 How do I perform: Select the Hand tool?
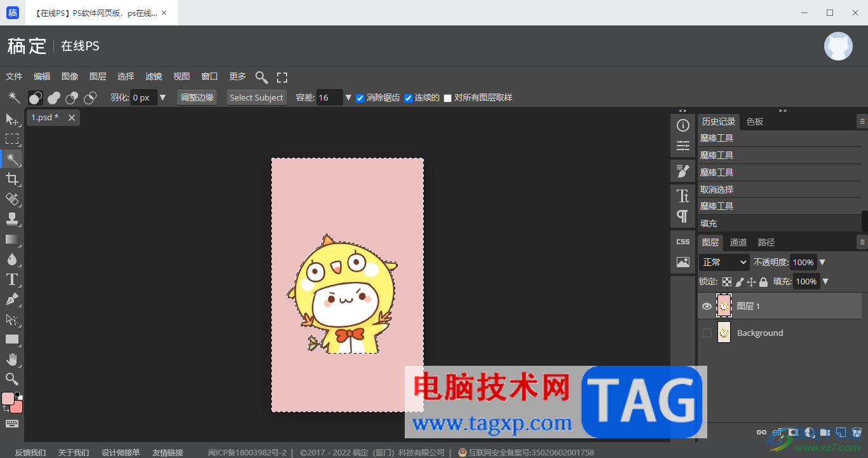coord(11,359)
